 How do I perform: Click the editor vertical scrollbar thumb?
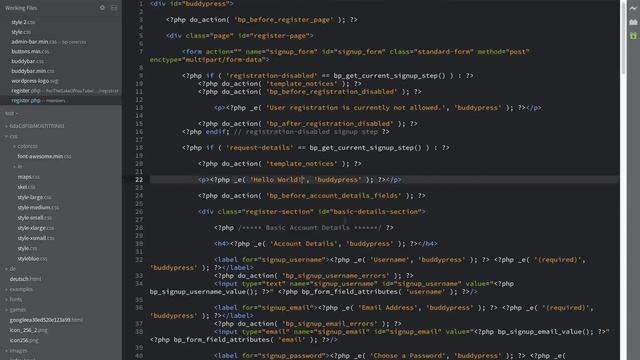(x=623, y=38)
